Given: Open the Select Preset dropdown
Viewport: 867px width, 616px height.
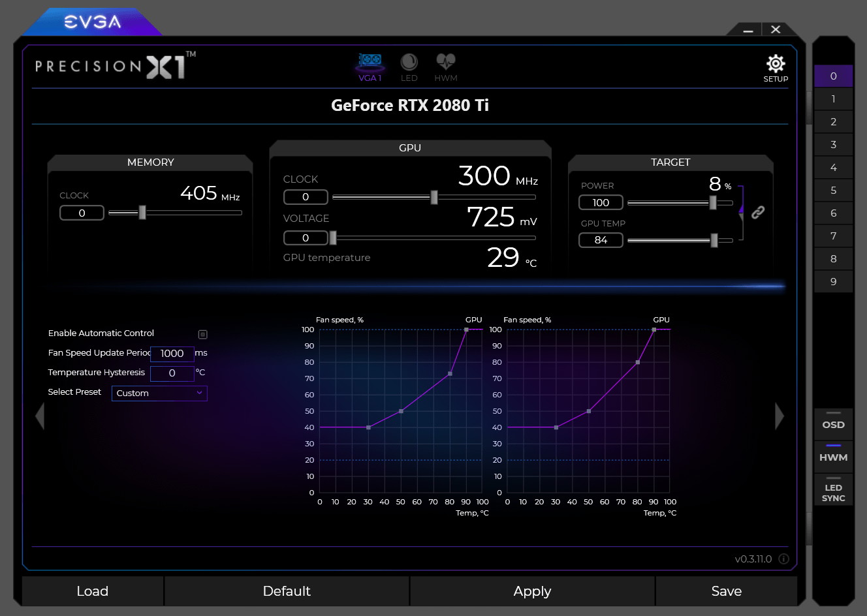Looking at the screenshot, I should click(x=159, y=393).
